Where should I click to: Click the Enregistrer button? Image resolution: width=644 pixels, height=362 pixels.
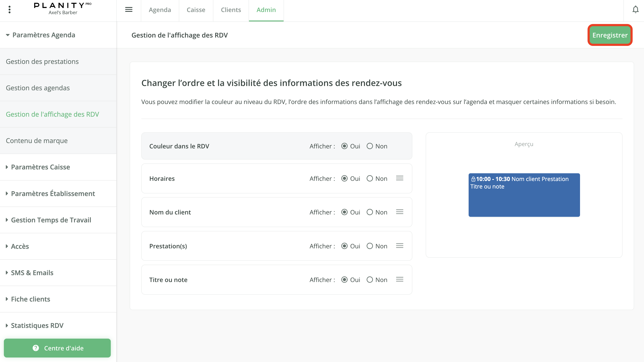pos(610,35)
